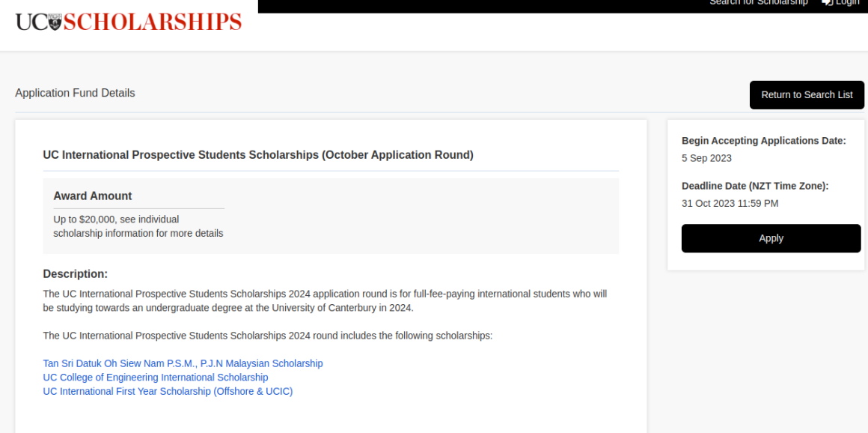Click the Deadline Date (NZT Time Zone) label

click(x=755, y=186)
